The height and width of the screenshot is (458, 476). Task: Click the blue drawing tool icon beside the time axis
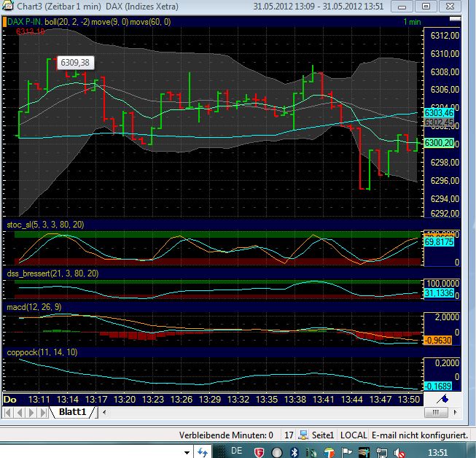[442, 399]
